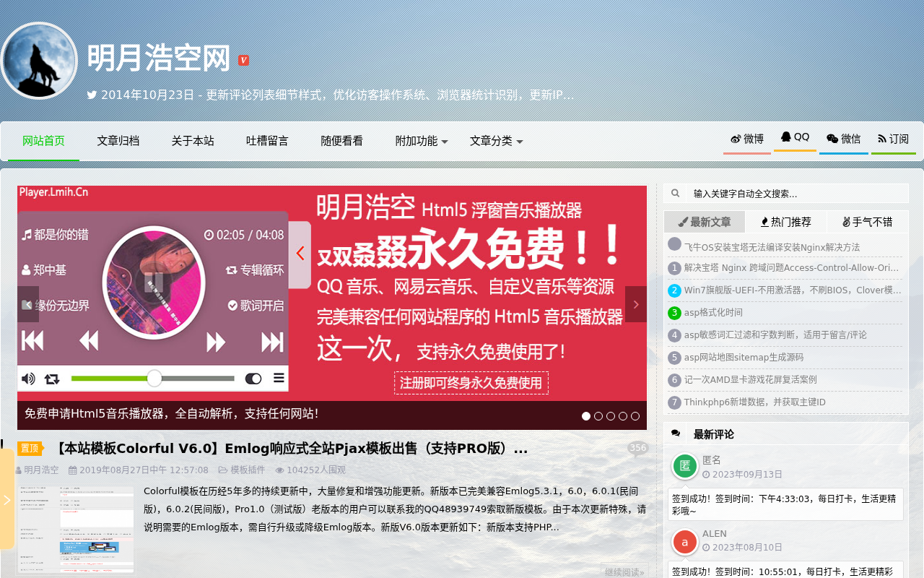Click post date 2019年08月27日中午 12:57:08
Viewport: 924px width, 578px height.
coord(144,470)
